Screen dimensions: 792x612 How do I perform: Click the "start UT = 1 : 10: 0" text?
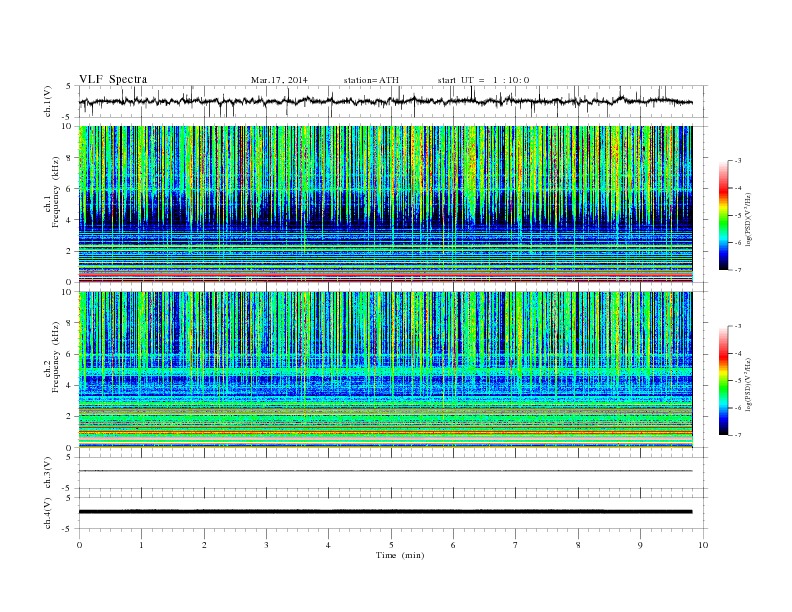tap(483, 80)
